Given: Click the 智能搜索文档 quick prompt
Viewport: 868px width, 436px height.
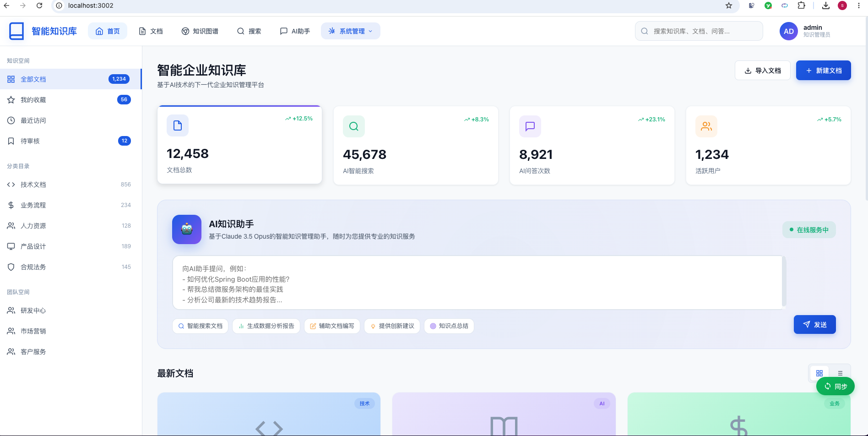Looking at the screenshot, I should (x=200, y=326).
